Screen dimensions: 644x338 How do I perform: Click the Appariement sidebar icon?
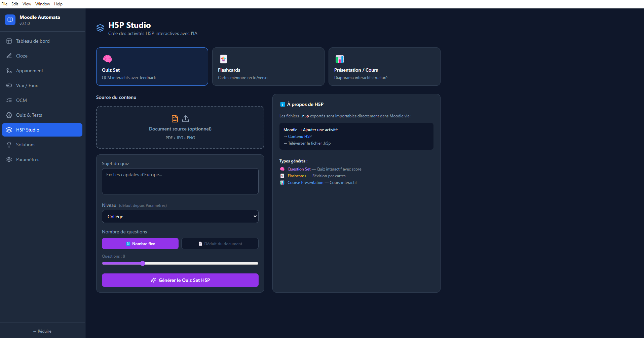9,71
